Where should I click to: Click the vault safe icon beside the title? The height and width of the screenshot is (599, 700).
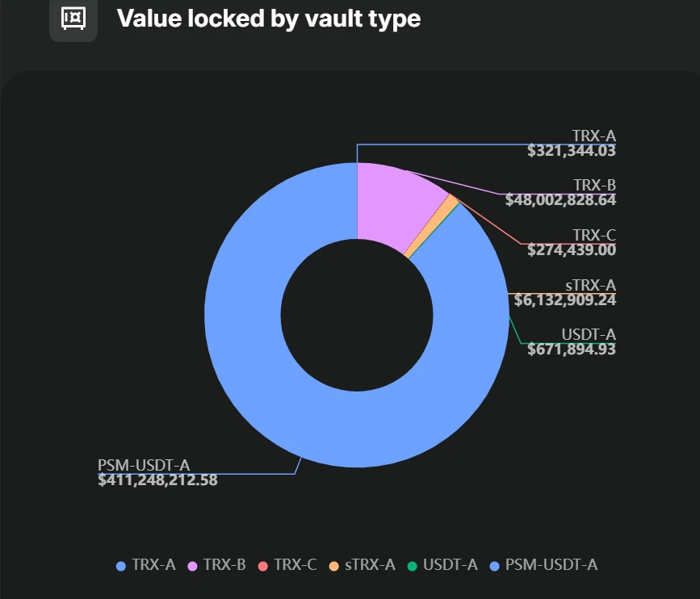[x=73, y=18]
